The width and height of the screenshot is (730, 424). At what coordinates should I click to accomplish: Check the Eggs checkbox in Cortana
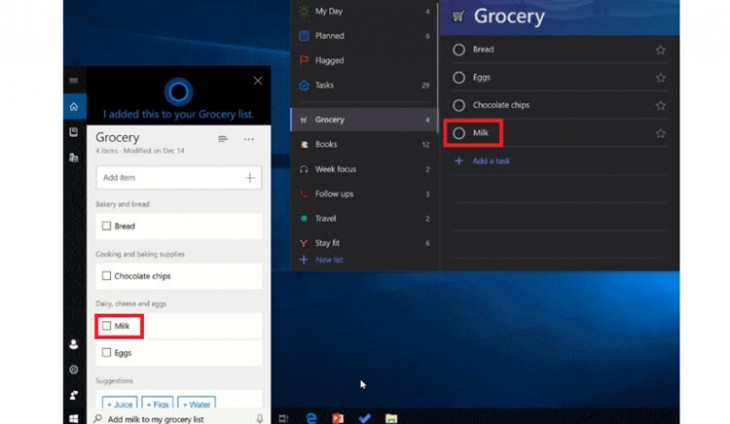(106, 352)
